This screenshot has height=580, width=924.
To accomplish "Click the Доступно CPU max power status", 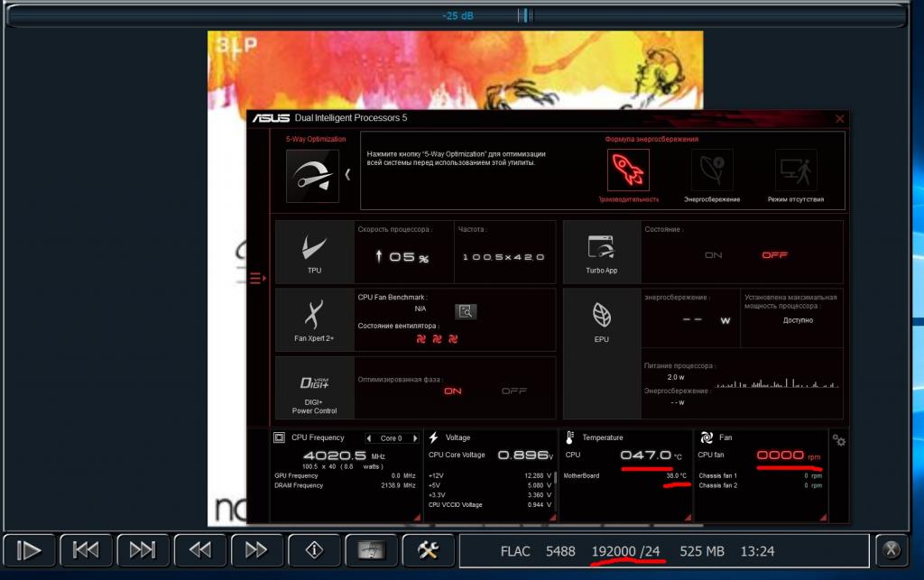I will coord(798,321).
